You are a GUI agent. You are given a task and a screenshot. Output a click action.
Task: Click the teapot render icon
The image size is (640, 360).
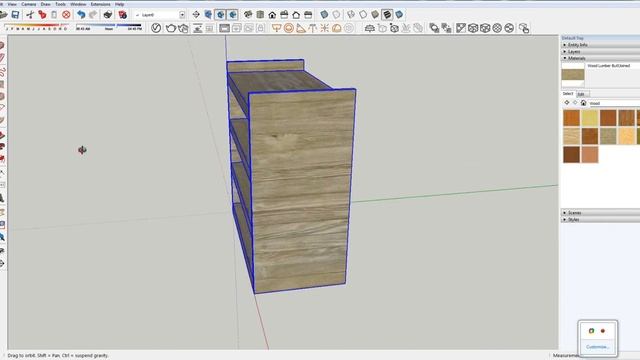tap(171, 28)
